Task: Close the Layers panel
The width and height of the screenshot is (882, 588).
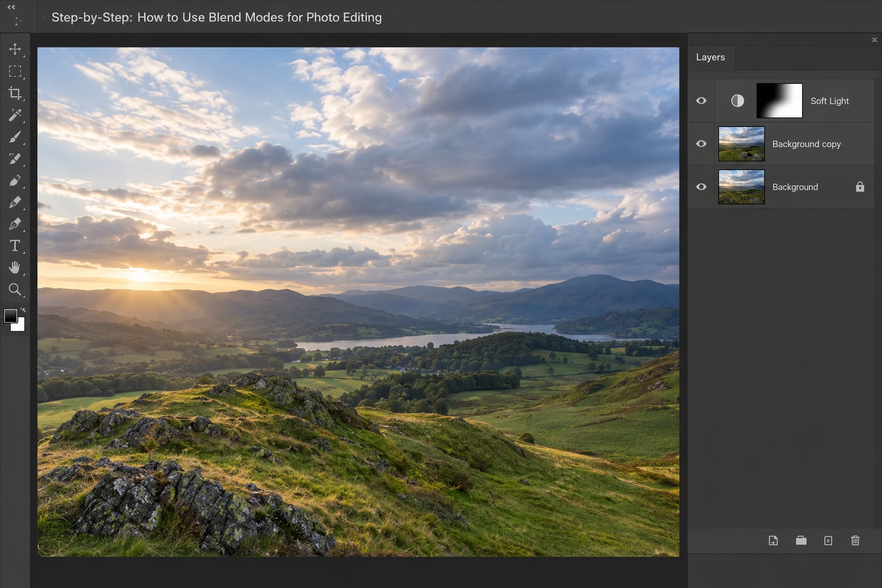Action: coord(875,40)
